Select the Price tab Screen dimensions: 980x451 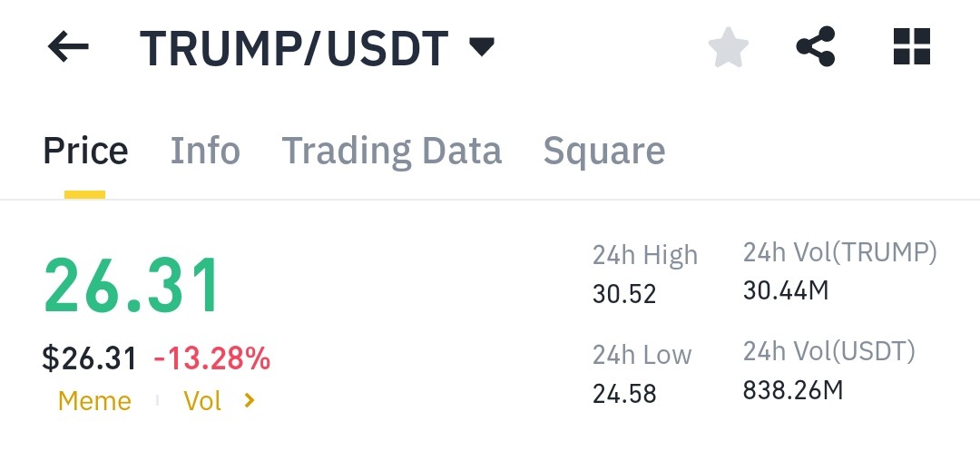[85, 151]
